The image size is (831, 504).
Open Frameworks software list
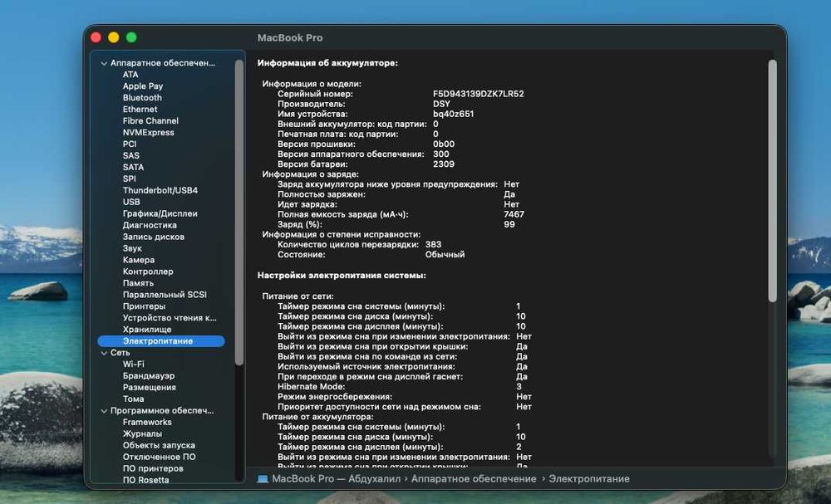click(x=147, y=423)
